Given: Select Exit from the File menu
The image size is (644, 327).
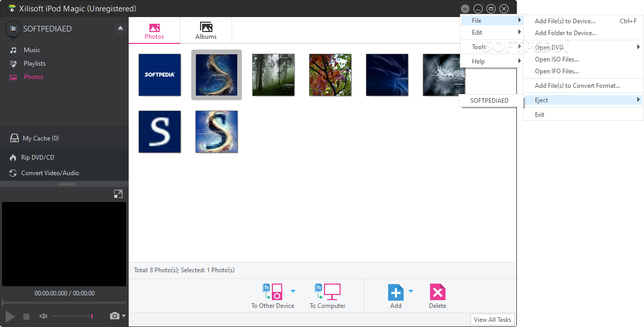Looking at the screenshot, I should tap(584, 115).
